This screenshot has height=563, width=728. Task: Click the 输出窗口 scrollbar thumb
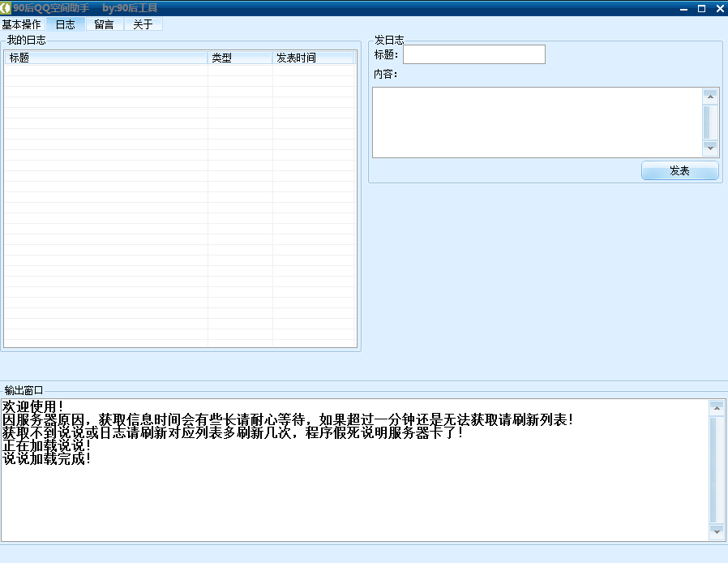pyautogui.click(x=716, y=469)
